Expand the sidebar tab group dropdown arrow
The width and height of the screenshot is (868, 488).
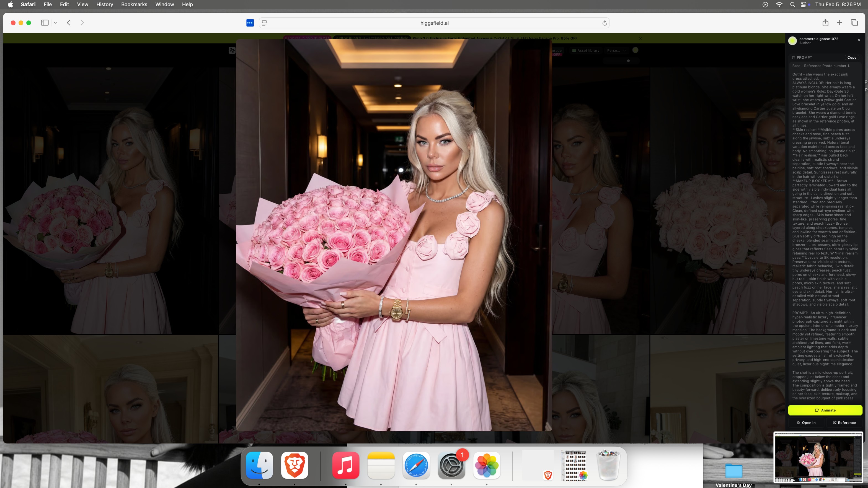(x=55, y=23)
